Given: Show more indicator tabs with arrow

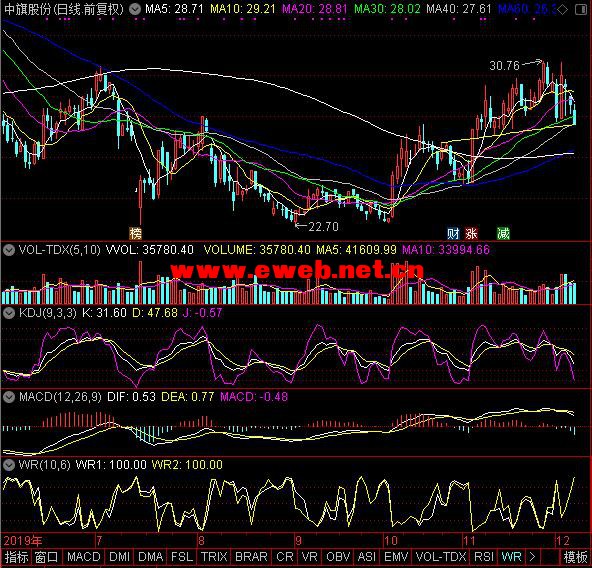Looking at the screenshot, I should pos(532,557).
